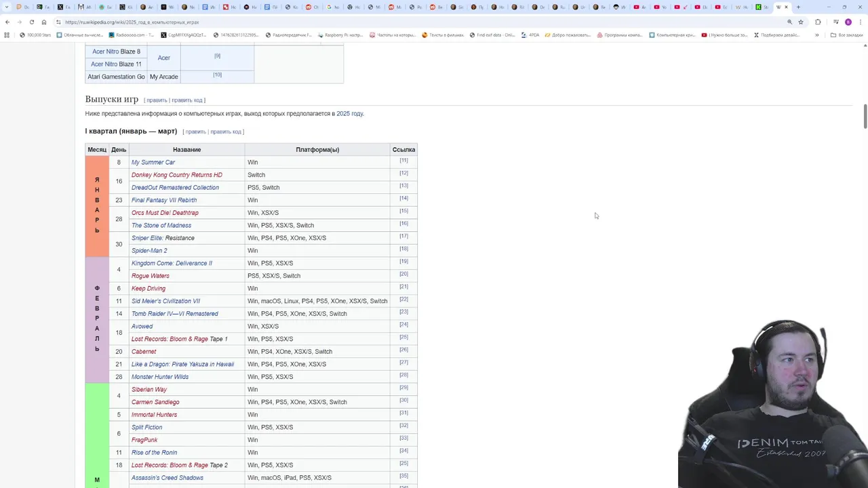Open the browser home page

point(44,22)
